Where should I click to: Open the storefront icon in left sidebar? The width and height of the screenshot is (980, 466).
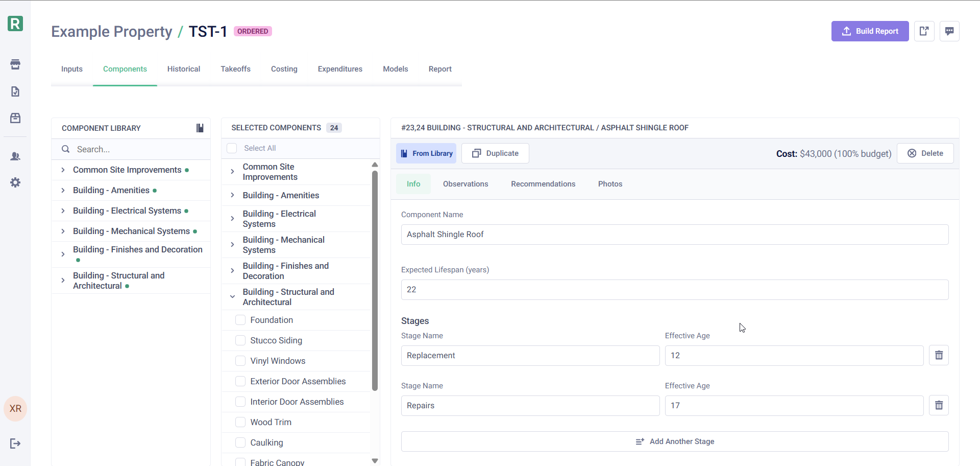(x=15, y=64)
